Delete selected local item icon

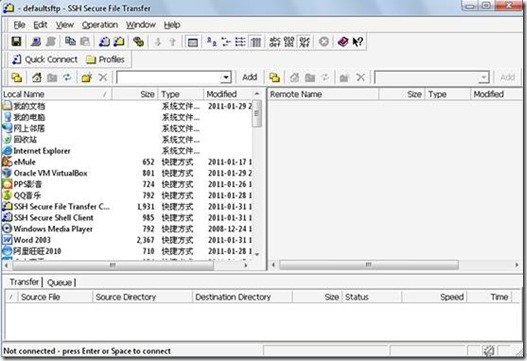[x=103, y=78]
